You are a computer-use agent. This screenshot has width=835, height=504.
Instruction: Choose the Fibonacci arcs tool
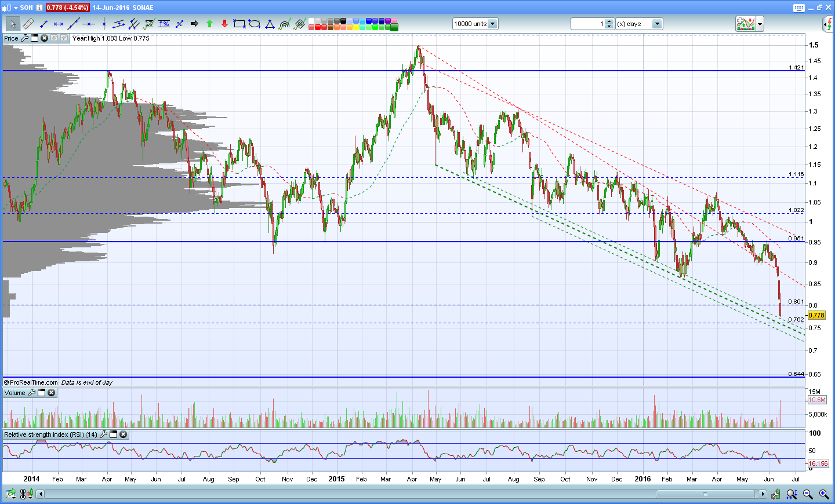(285, 24)
